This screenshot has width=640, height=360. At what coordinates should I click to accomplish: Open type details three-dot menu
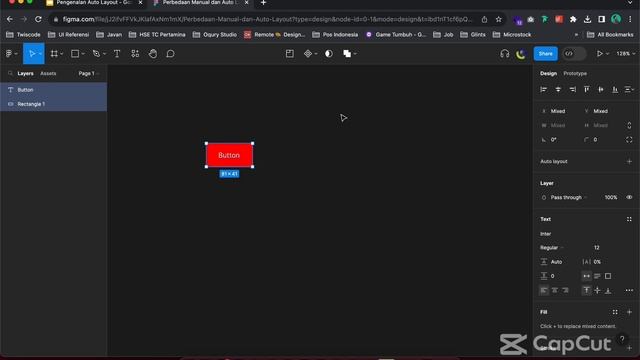pyautogui.click(x=629, y=290)
